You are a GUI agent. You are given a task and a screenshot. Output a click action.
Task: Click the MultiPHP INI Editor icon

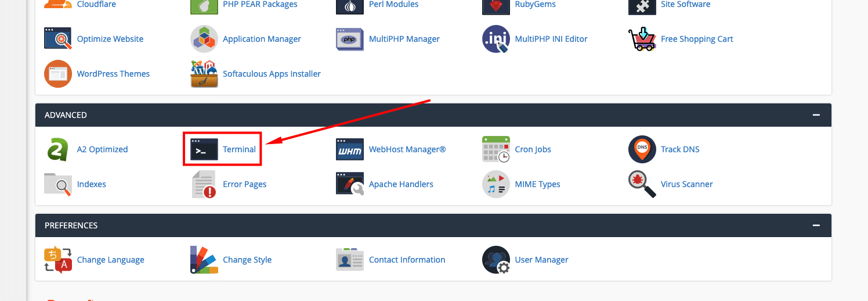tap(496, 39)
